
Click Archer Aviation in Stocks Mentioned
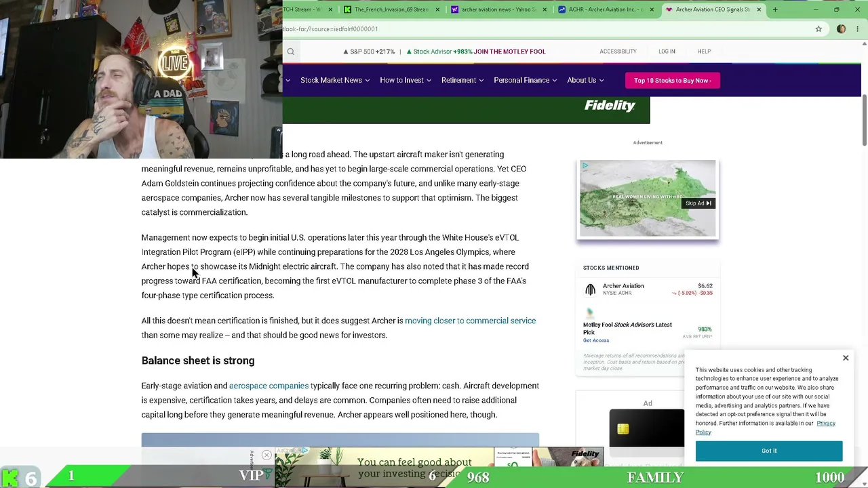(623, 286)
